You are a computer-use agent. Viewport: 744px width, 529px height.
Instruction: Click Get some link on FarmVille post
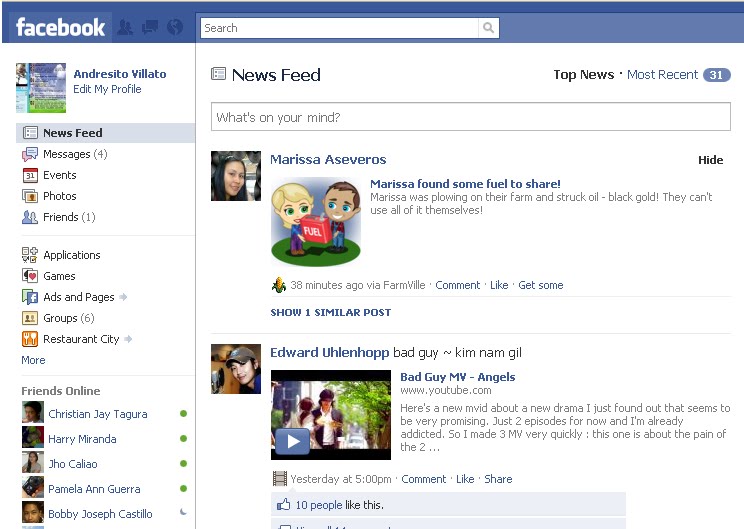[540, 285]
